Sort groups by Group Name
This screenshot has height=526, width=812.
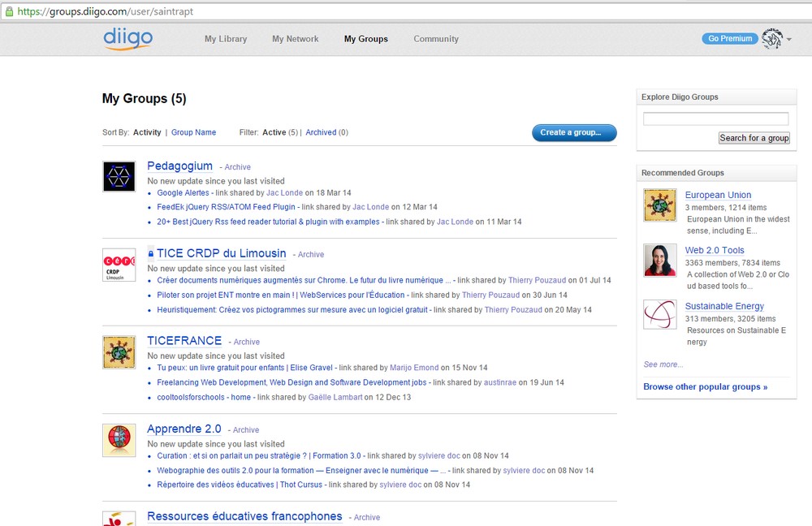(194, 132)
